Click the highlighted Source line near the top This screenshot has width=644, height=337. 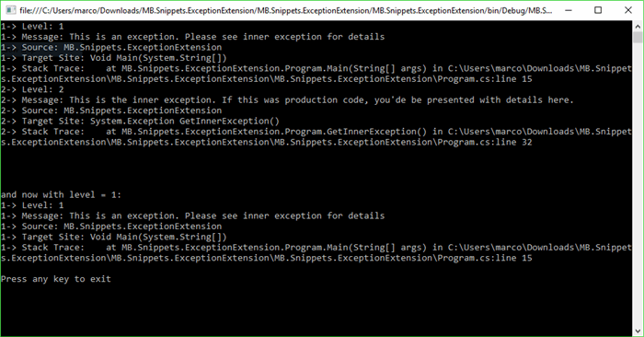(x=111, y=47)
